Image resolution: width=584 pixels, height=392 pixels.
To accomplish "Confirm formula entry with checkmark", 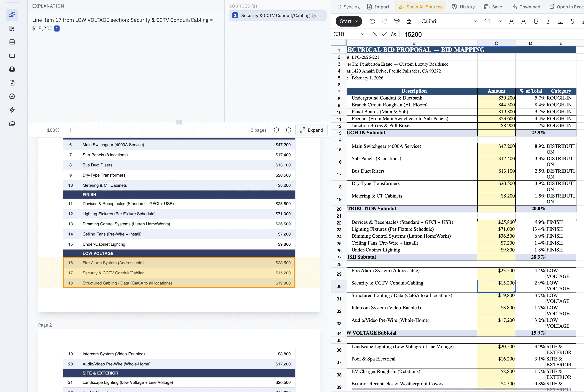I will pos(384,34).
